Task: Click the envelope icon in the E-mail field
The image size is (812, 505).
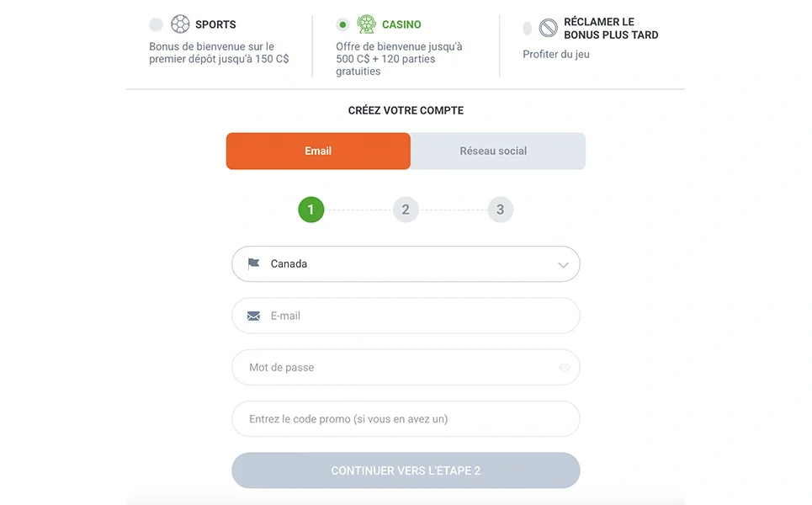Action: coord(253,316)
